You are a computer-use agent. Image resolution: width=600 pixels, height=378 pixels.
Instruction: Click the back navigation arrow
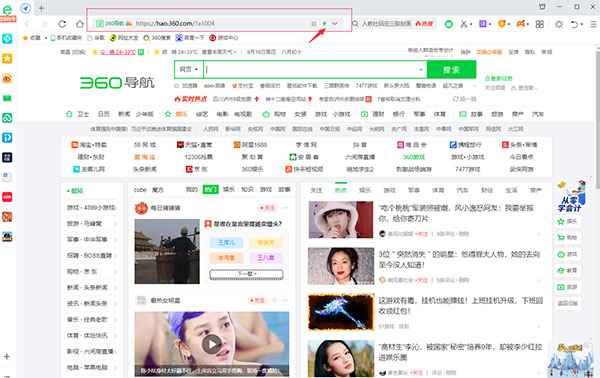tap(27, 24)
